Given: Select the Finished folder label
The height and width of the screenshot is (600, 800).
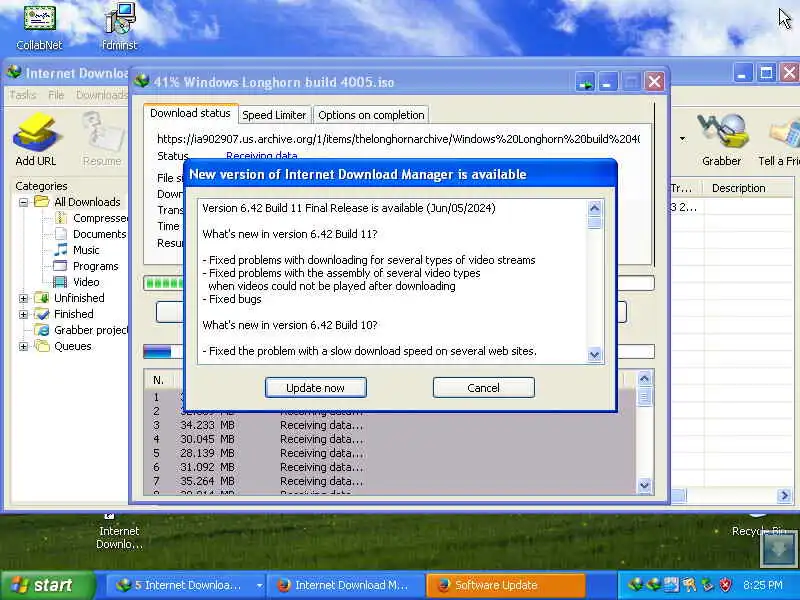Looking at the screenshot, I should click(73, 314).
